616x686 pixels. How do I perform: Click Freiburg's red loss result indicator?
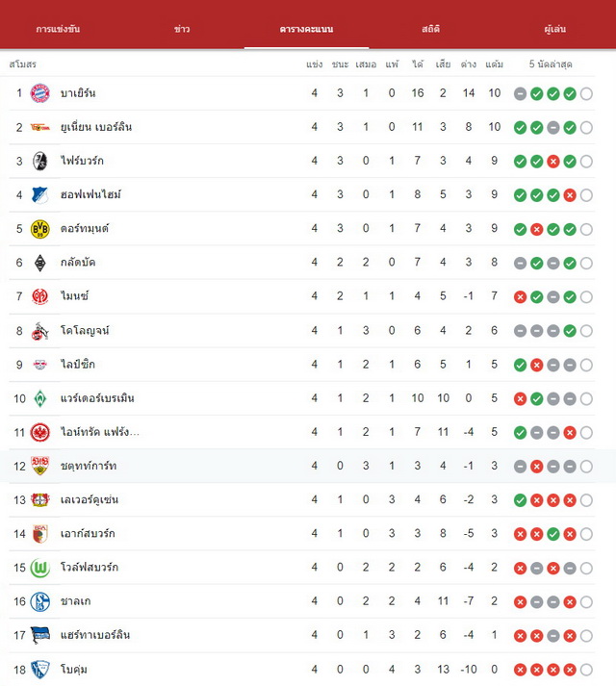553,162
